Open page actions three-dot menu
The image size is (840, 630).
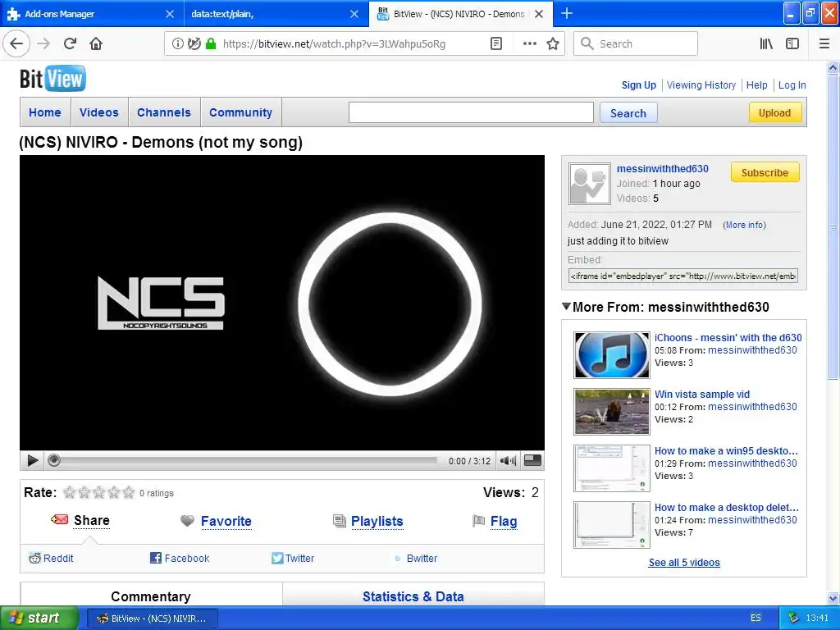click(x=529, y=44)
